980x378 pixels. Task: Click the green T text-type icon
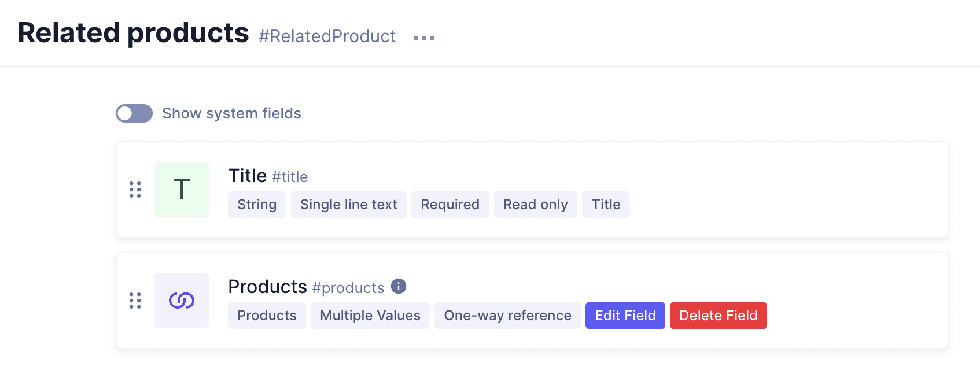point(182,190)
